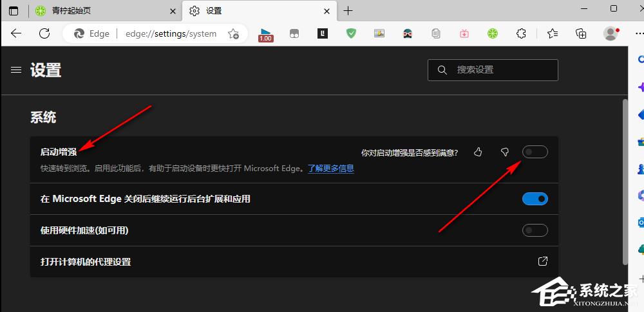Click the picture thumbnail extension icon

pos(379,33)
